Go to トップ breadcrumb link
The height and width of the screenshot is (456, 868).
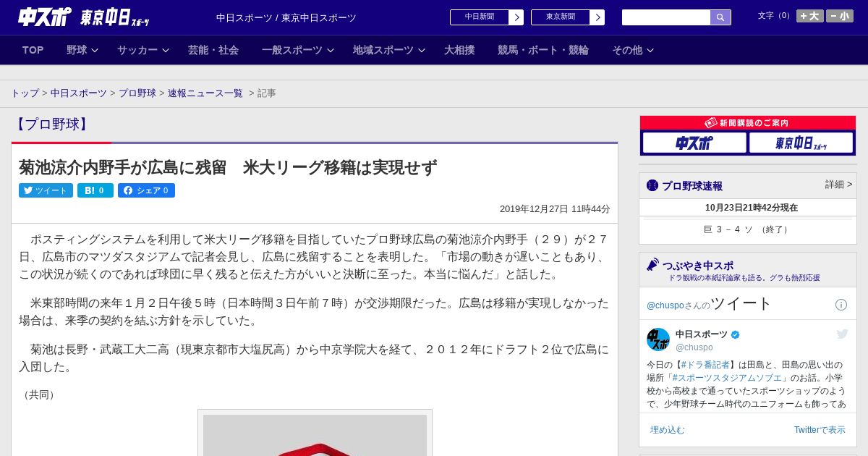click(25, 93)
